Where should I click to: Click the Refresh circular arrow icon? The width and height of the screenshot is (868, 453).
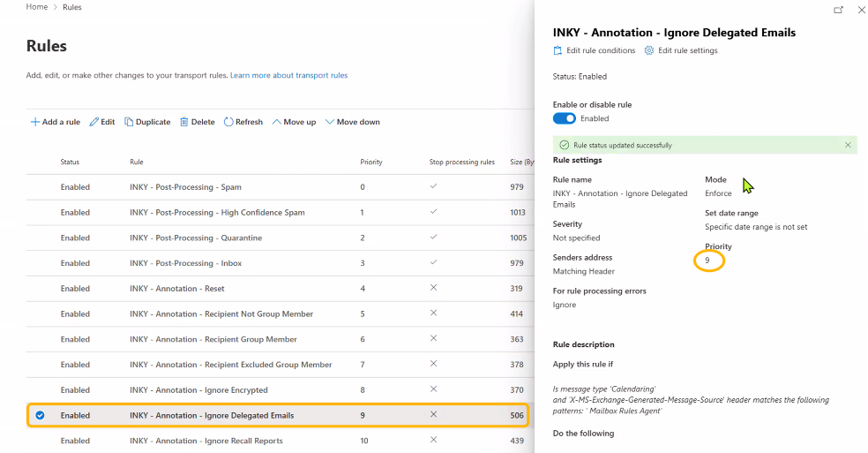[x=228, y=122]
